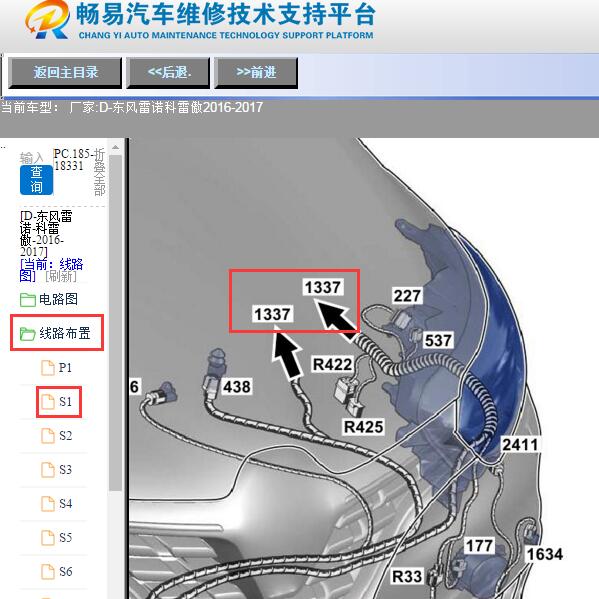This screenshot has width=599, height=599.
Task: Click the S6 page icon
Action: tap(48, 572)
